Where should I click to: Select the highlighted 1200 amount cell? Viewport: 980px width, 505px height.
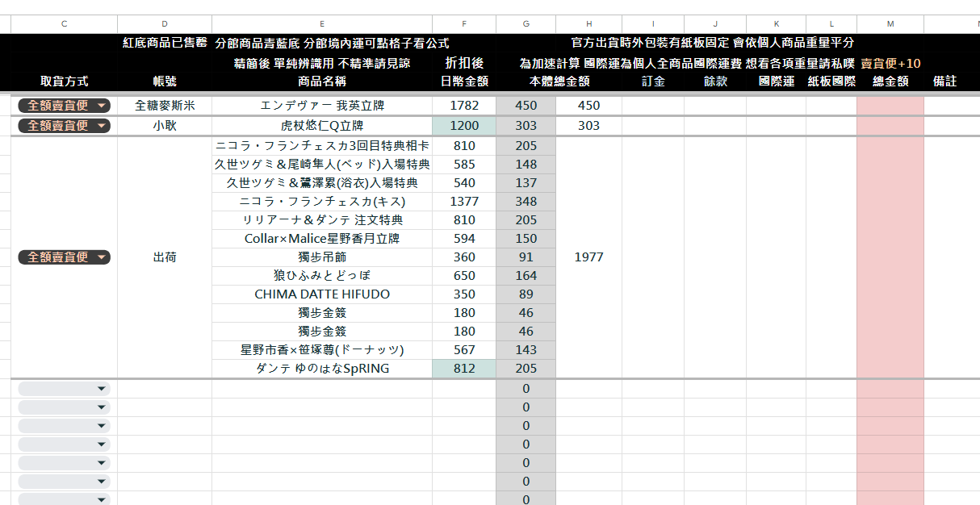[464, 125]
